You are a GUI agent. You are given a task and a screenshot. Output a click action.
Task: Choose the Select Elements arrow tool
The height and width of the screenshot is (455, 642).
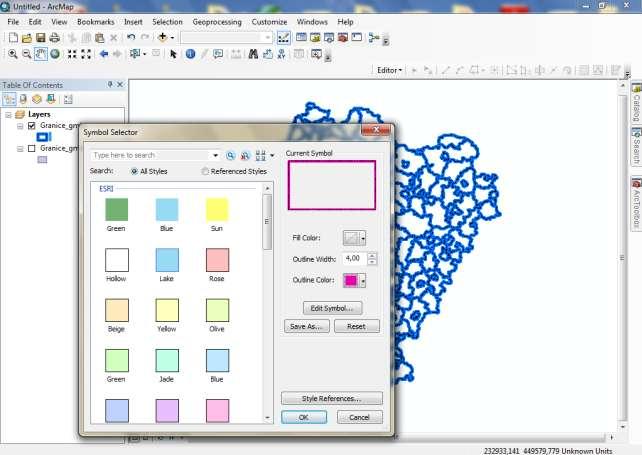(173, 54)
